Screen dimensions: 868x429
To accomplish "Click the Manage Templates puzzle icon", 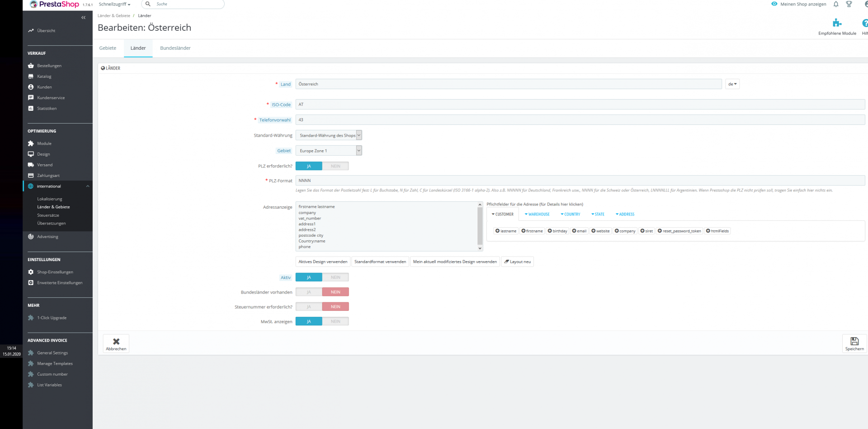I will click(31, 363).
